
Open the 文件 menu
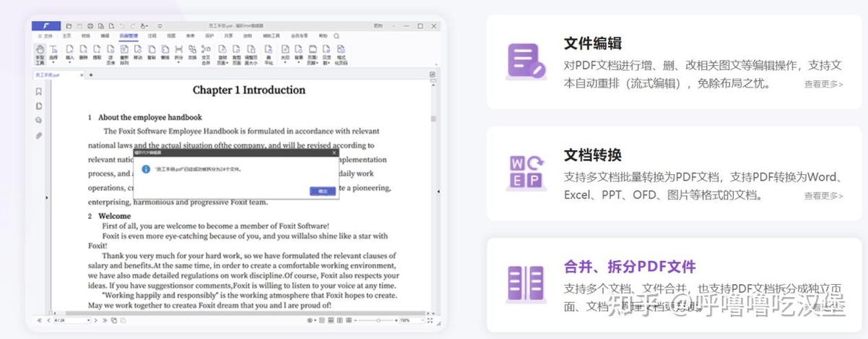(x=45, y=35)
